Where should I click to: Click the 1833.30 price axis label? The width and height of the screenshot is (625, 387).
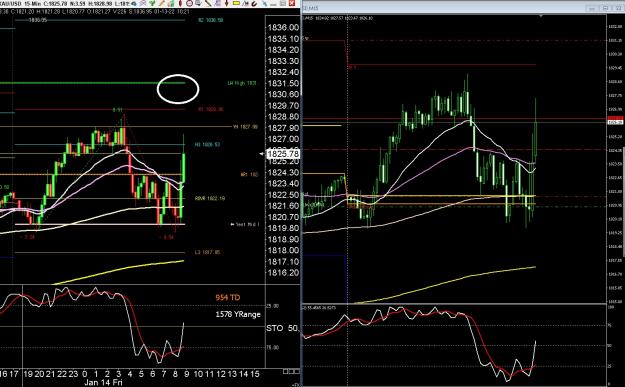[x=283, y=61]
